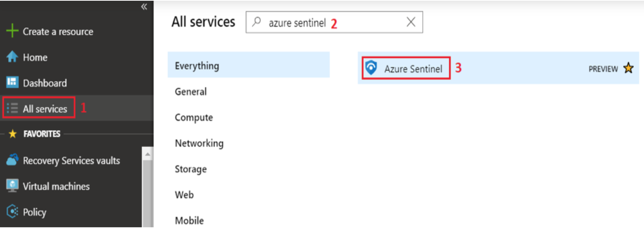This screenshot has height=228, width=644.
Task: Click the green plus Create resource icon
Action: pyautogui.click(x=12, y=31)
